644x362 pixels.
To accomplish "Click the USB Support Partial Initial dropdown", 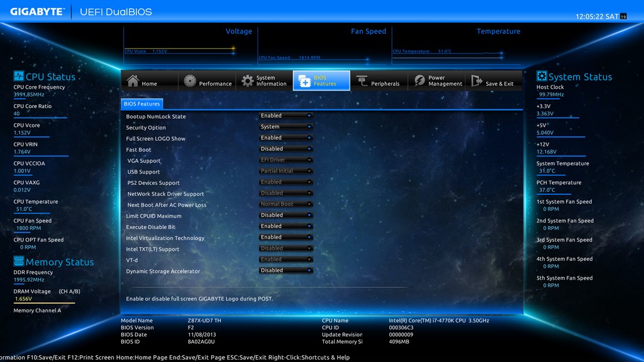I will (x=286, y=171).
